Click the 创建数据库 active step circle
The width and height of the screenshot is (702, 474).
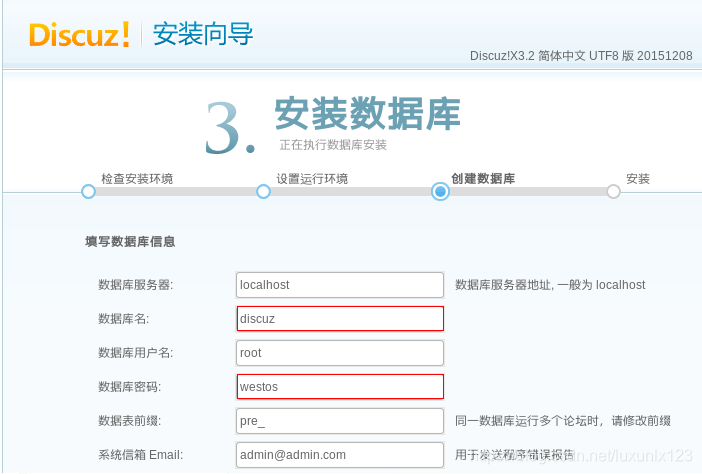click(x=441, y=192)
